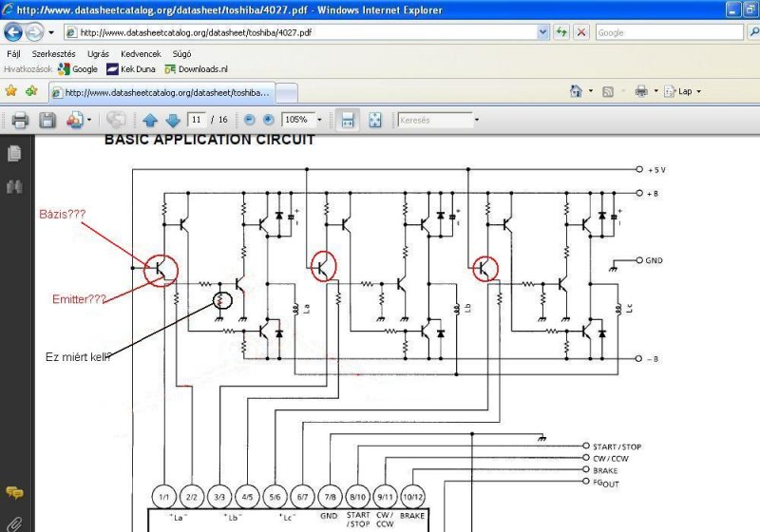Open the Súgó menu
This screenshot has width=760, height=532.
[181, 54]
